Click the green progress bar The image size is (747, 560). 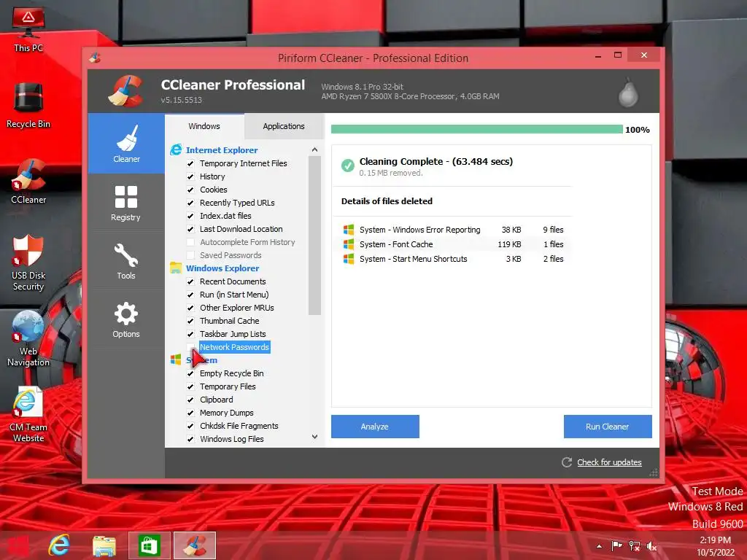[477, 130]
